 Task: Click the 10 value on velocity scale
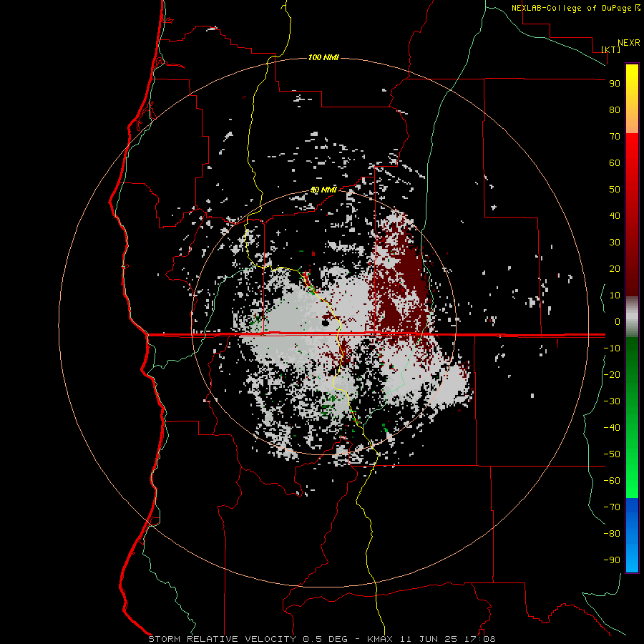pos(615,296)
